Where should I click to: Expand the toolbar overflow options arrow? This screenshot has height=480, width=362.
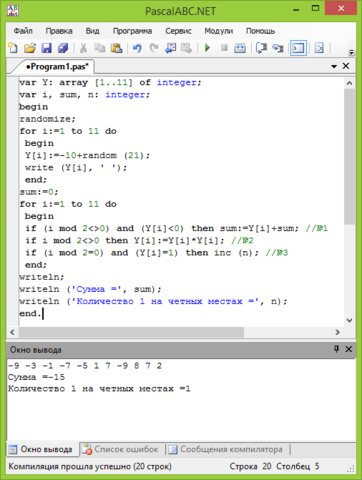point(351,52)
